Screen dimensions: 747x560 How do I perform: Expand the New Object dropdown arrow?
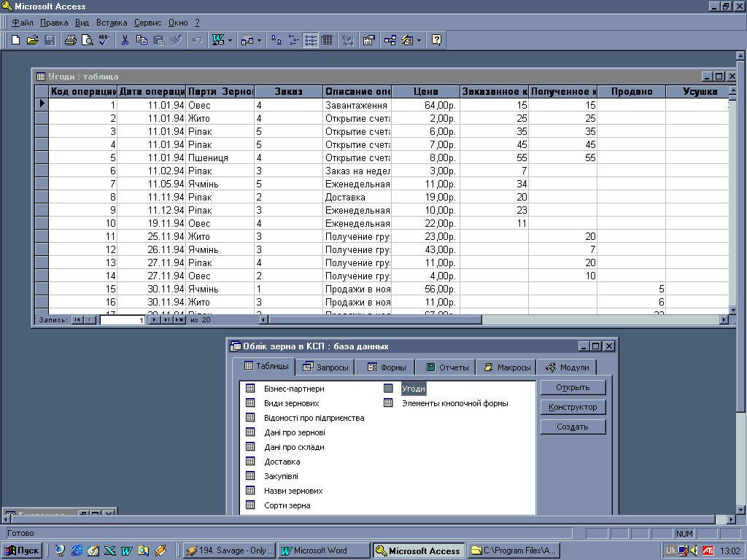tap(419, 40)
